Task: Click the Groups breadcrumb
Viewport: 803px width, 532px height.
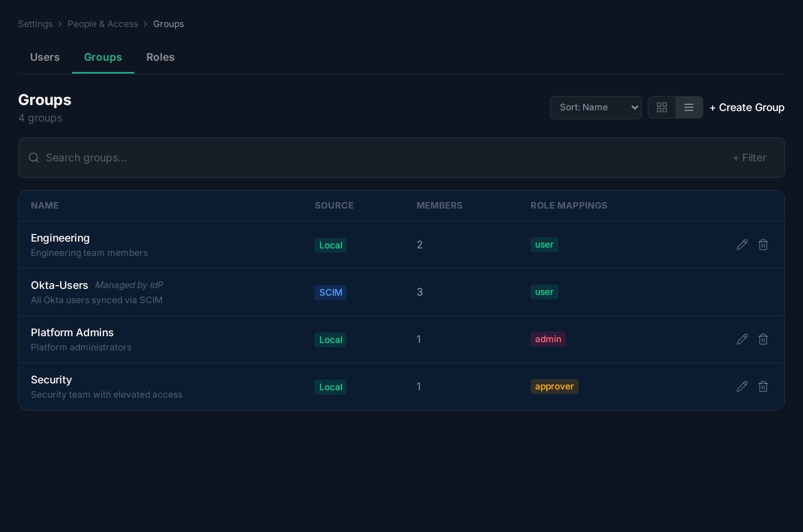Action: [168, 24]
